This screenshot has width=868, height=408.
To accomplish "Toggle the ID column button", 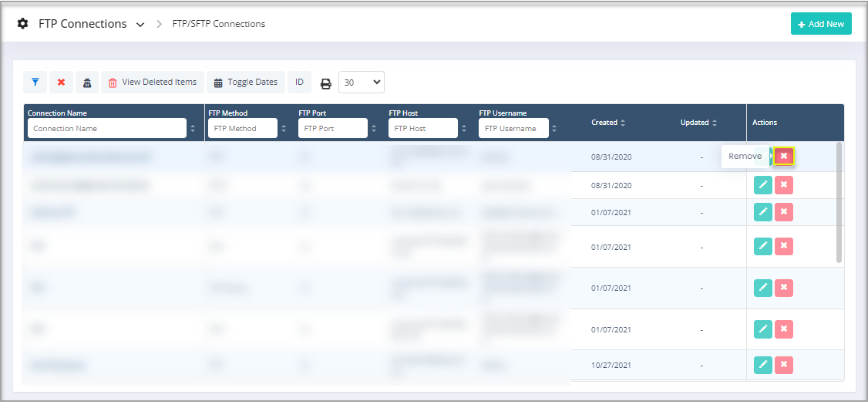I will click(299, 83).
